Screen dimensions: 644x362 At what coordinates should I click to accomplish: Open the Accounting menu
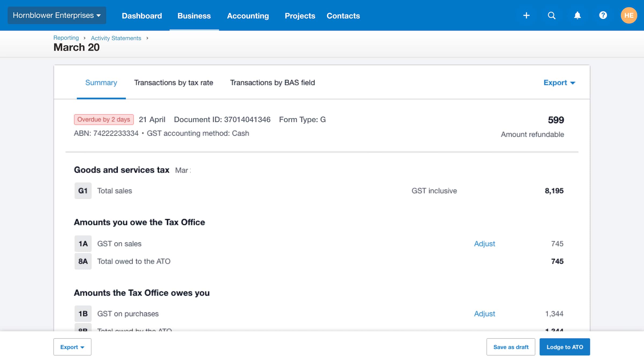click(248, 16)
